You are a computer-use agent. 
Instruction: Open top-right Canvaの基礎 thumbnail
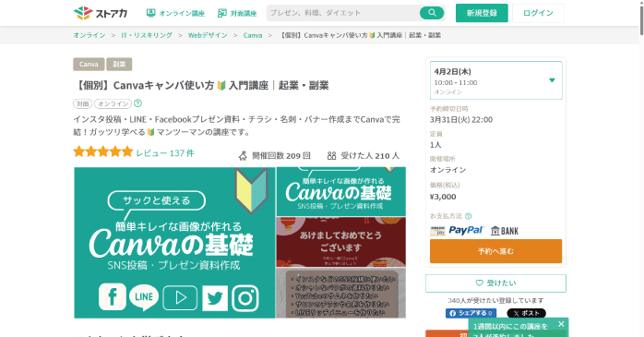[340, 191]
